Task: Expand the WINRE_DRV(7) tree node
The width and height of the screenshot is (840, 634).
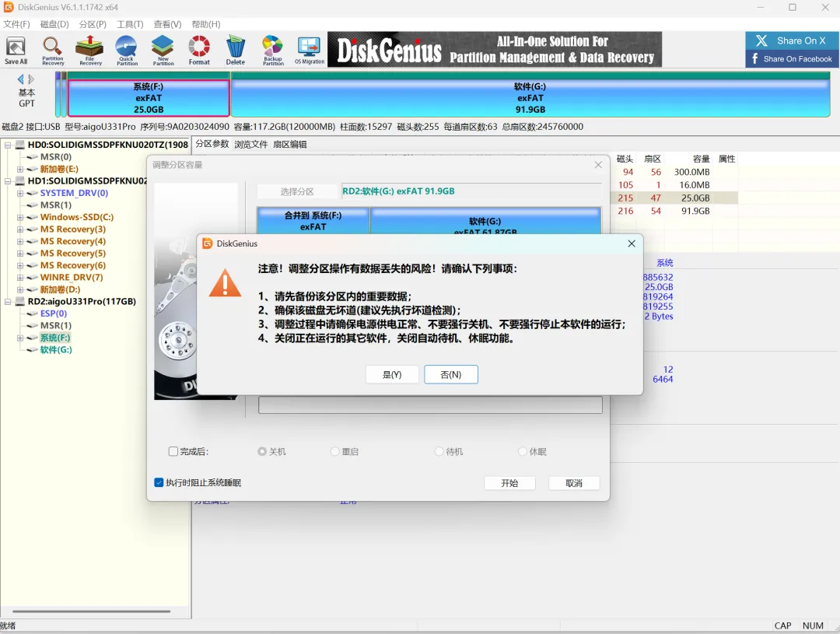Action: [20, 277]
